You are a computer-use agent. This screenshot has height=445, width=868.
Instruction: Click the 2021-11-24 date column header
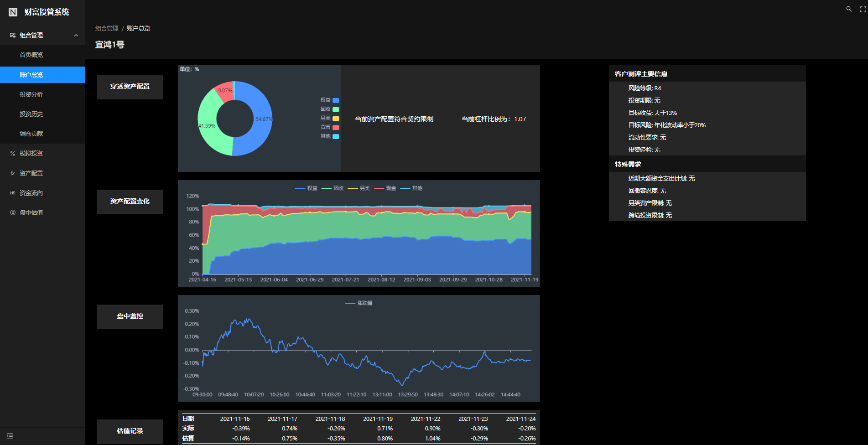click(x=521, y=419)
